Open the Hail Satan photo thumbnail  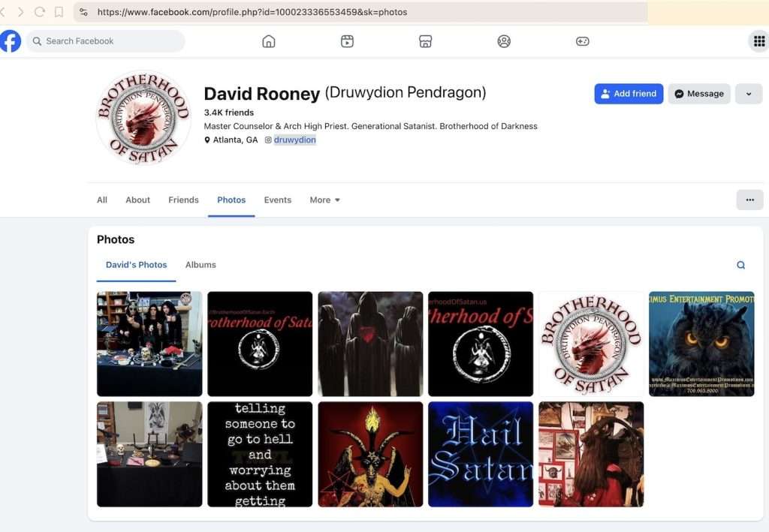coord(481,454)
